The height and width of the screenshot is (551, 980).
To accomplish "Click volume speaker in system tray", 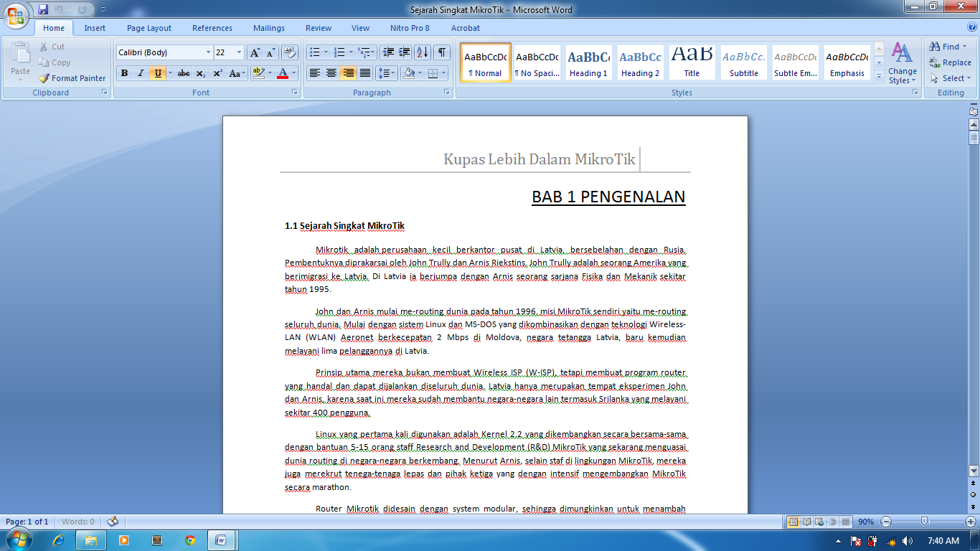I will pyautogui.click(x=908, y=541).
